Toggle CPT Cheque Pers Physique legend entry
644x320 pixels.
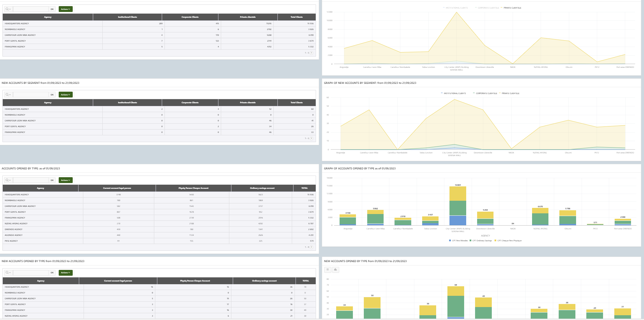[x=508, y=241]
